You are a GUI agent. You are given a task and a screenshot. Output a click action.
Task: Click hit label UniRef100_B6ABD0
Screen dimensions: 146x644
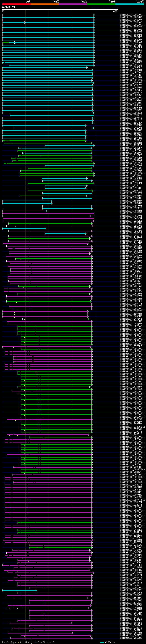tap(131, 597)
